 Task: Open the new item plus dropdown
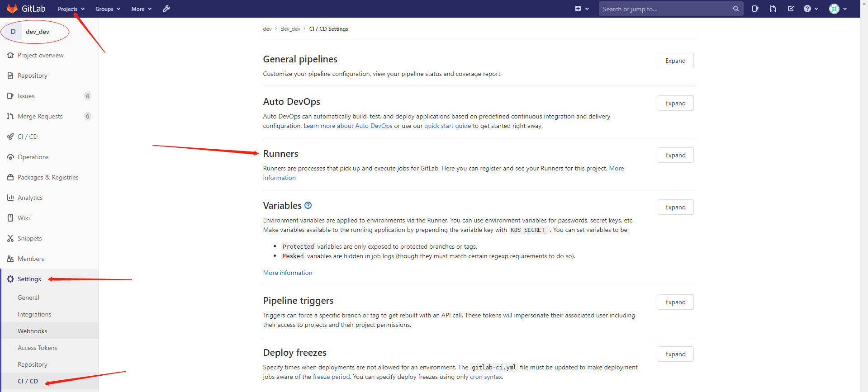(x=582, y=9)
